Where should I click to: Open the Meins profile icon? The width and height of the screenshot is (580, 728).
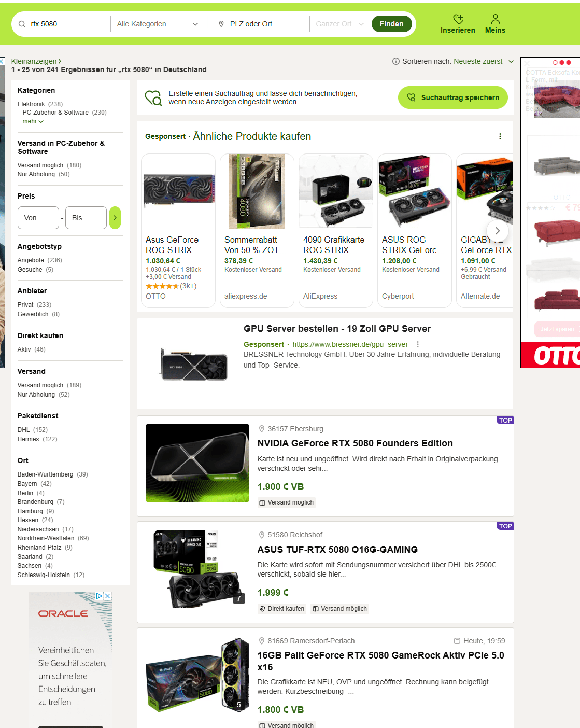click(x=496, y=19)
